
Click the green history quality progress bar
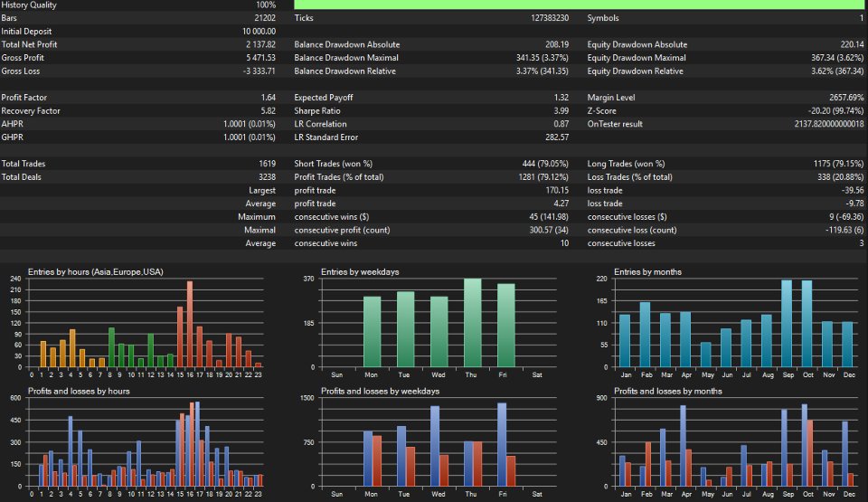[579, 5]
